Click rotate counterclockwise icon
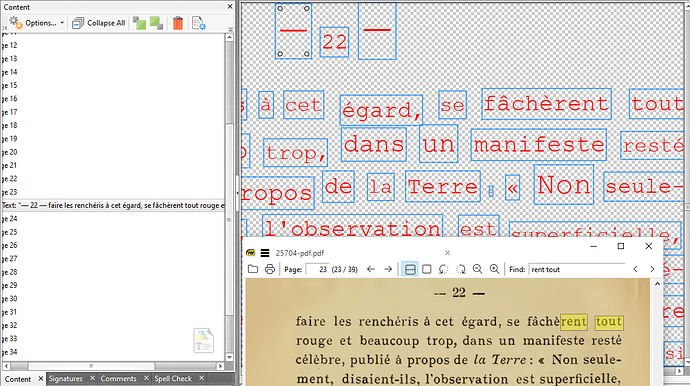The image size is (690, 386). (444, 269)
